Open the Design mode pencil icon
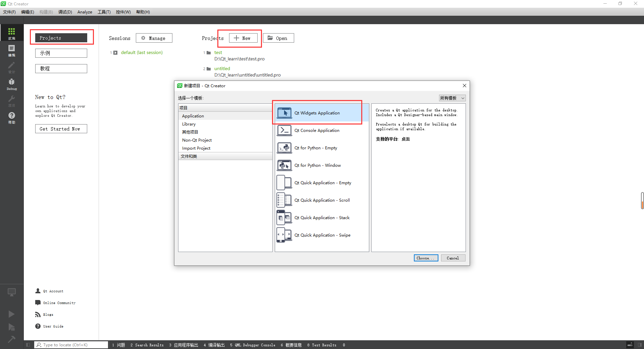This screenshot has width=644, height=349. pyautogui.click(x=12, y=67)
